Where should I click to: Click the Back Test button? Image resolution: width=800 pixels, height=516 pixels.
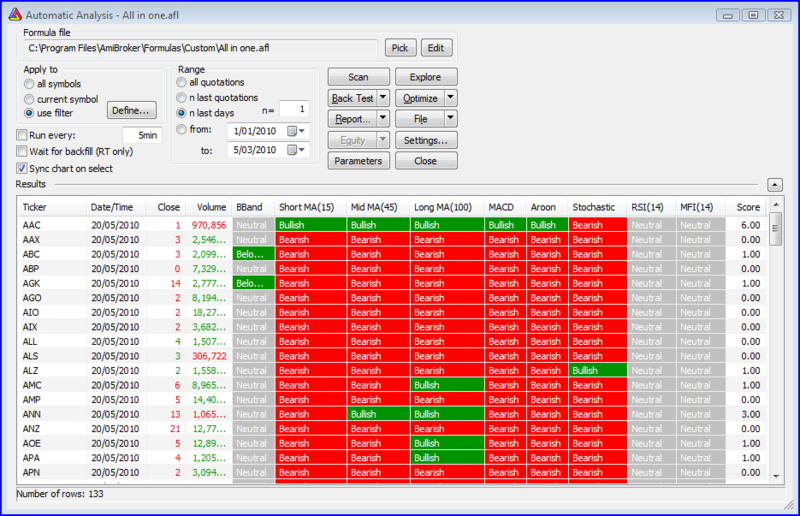[x=353, y=98]
